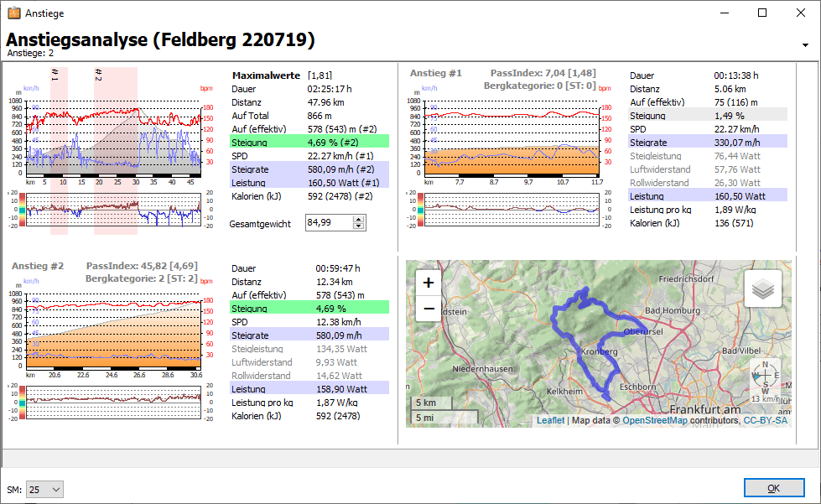The image size is (821, 504).
Task: Click the 5 km map scale bar
Action: [431, 403]
